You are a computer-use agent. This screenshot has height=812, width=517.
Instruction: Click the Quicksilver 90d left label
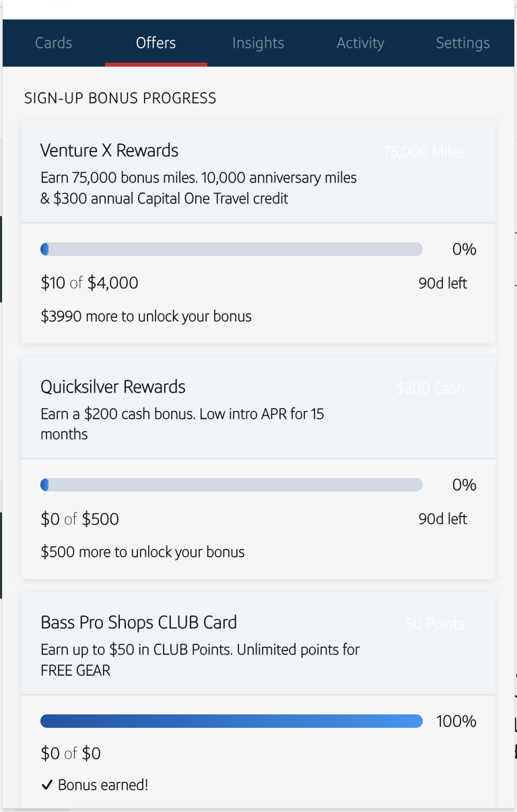(442, 519)
